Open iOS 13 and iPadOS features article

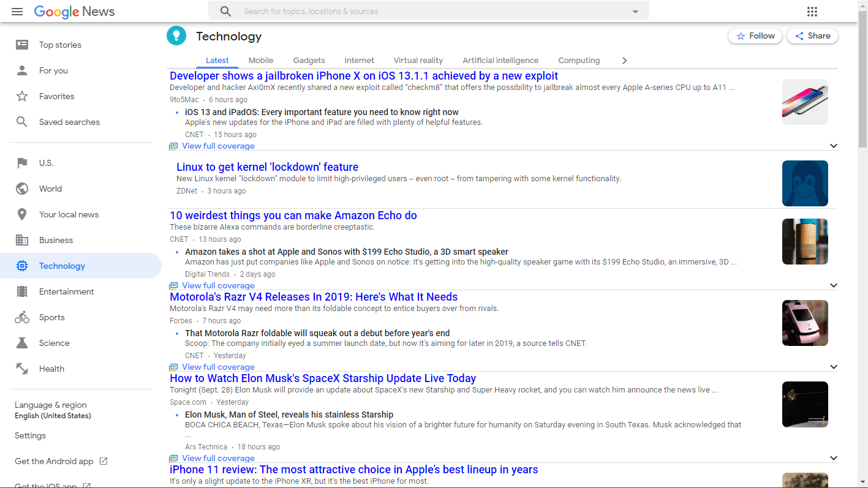tap(322, 112)
